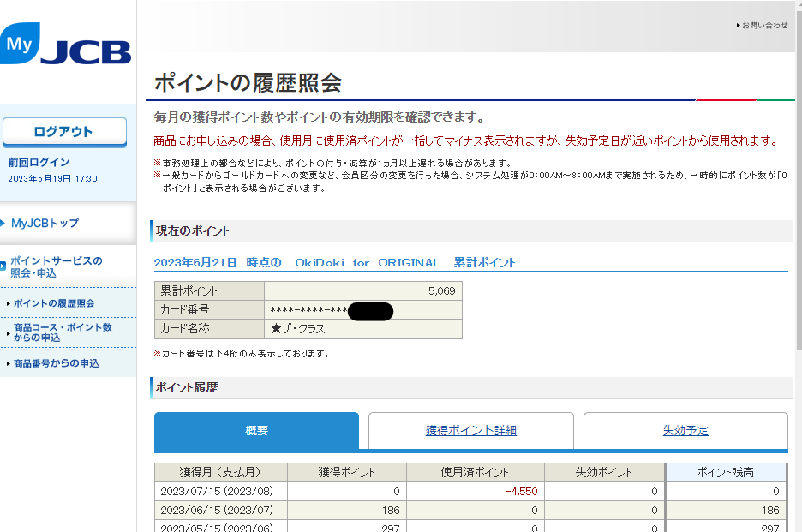
Task: Click the 2023/06/15 row balance 186
Action: (769, 511)
